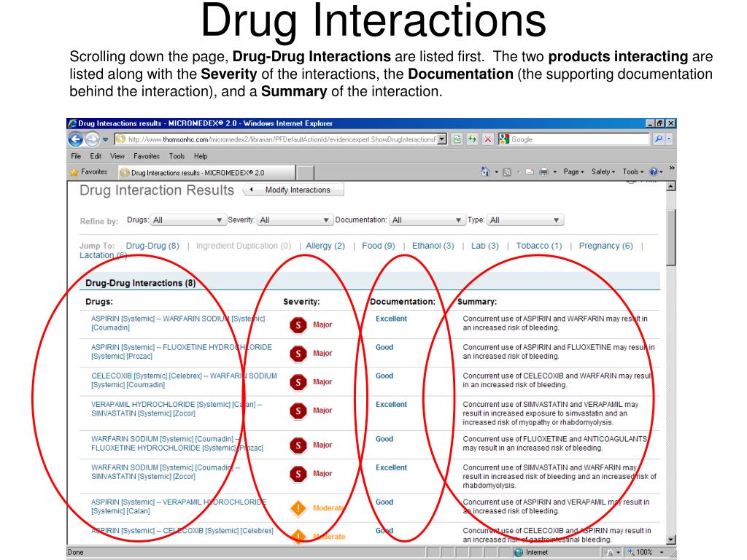Screen dimensions: 747x560
Task: Open the recent pages dropdown beside Forward
Action: tap(105, 139)
